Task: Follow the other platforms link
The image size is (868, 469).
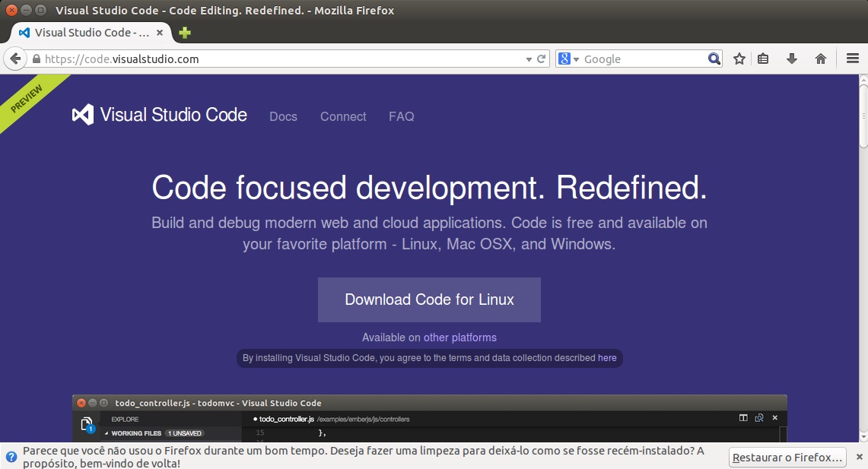Action: [x=459, y=337]
